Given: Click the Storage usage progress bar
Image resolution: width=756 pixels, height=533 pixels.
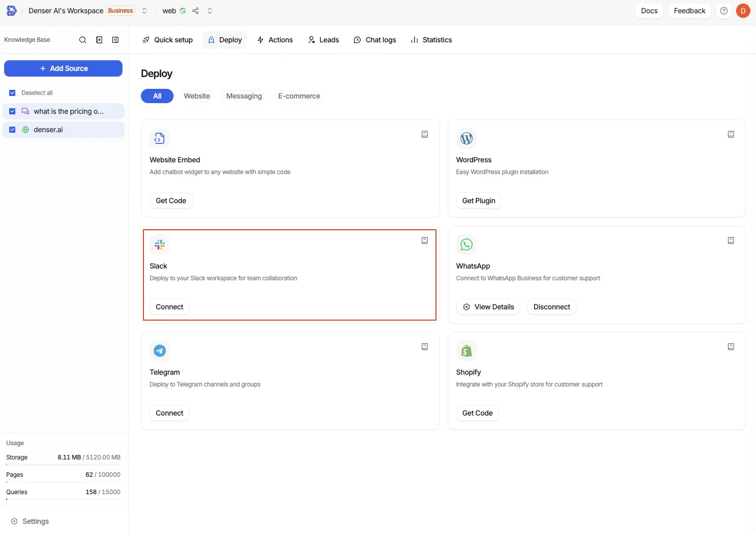Looking at the screenshot, I should coord(63,465).
